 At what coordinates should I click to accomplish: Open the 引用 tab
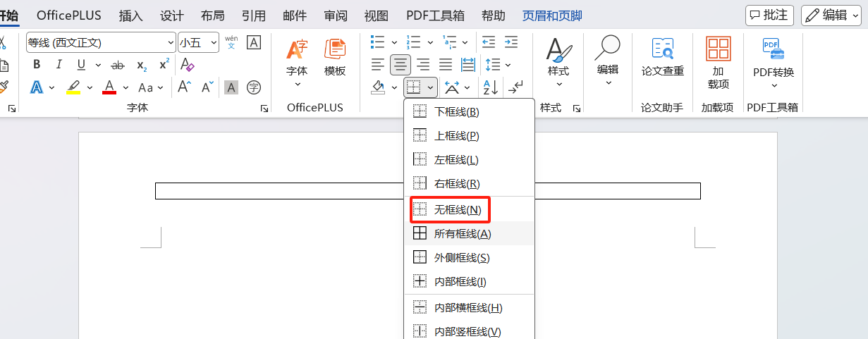coord(253,16)
